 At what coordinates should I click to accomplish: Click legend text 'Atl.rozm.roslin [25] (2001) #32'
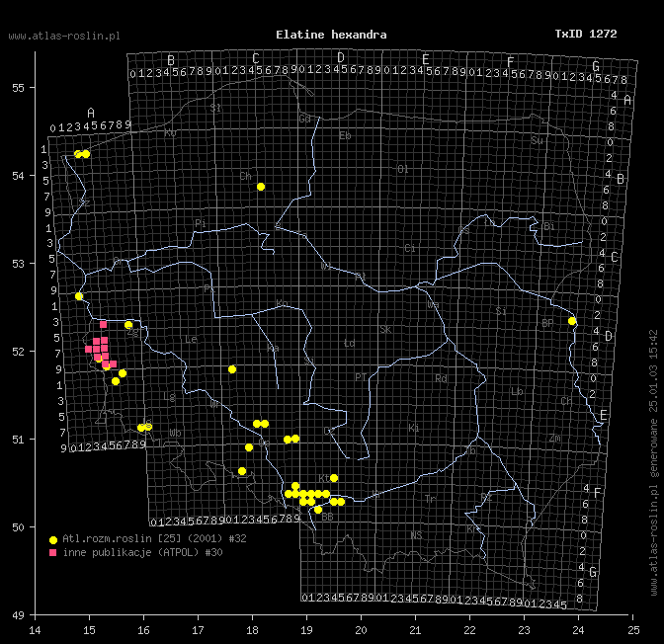point(154,538)
